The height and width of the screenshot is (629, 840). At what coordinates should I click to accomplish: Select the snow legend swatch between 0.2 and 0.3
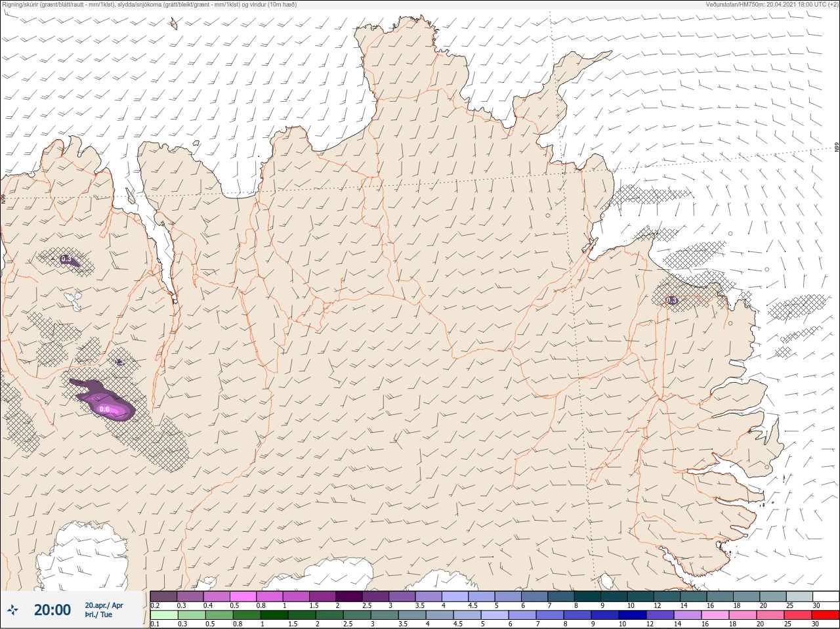point(163,596)
